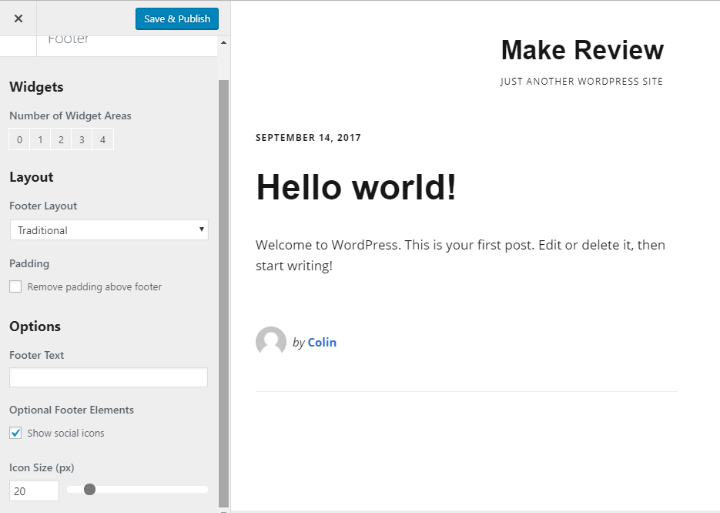Enable Remove padding above footer checkbox
This screenshot has height=513, width=720.
click(x=16, y=287)
